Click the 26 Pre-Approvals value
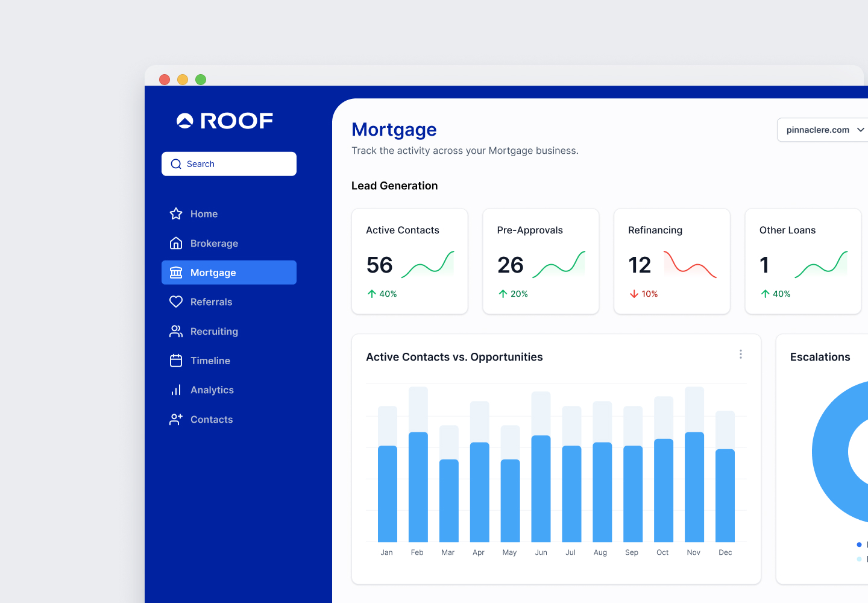This screenshot has height=603, width=868. [x=511, y=265]
